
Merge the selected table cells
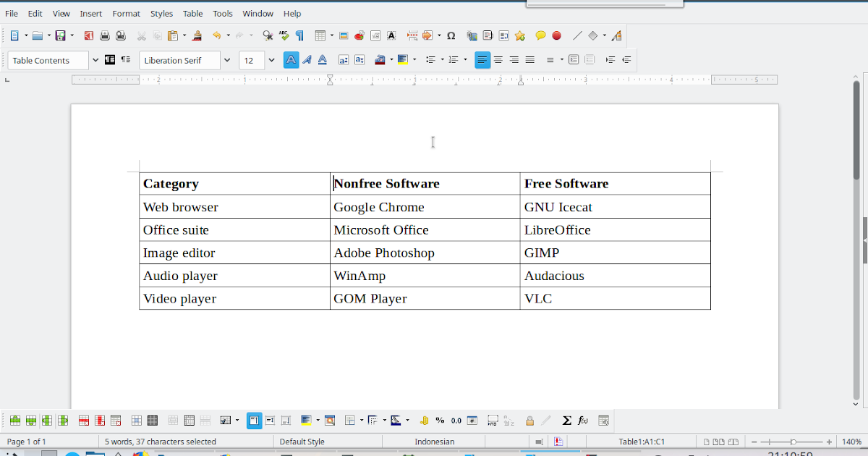point(173,420)
